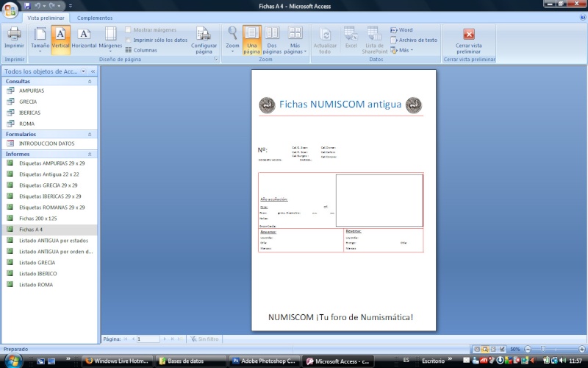
Task: Open the Diseño de página dialog launcher
Action: (216, 60)
